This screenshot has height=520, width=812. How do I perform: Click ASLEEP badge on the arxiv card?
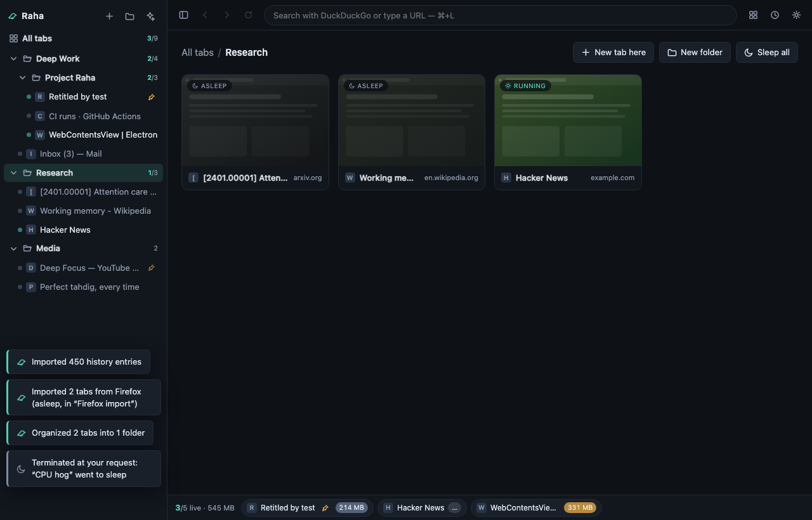point(209,86)
